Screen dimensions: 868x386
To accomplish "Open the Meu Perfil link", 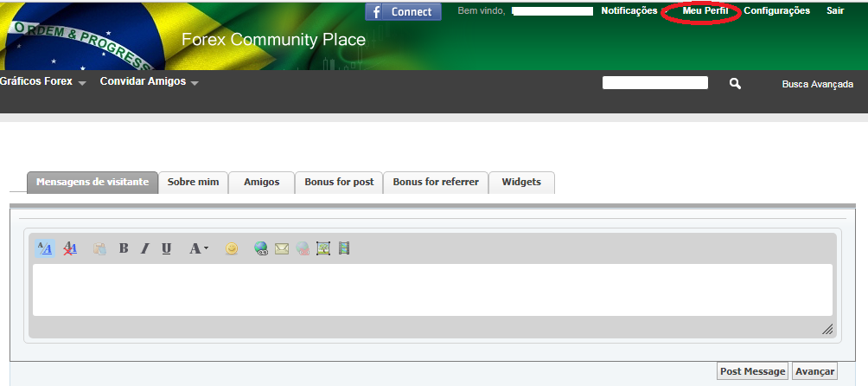I will tap(705, 11).
